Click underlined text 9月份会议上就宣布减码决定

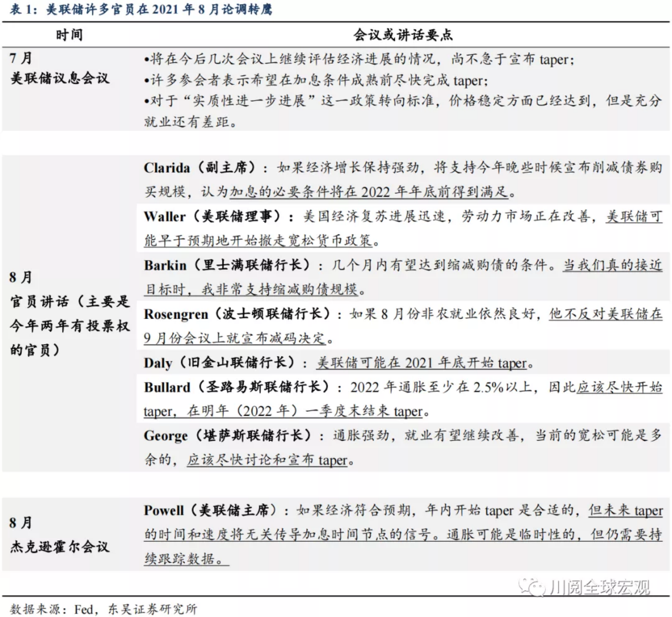pos(234,339)
